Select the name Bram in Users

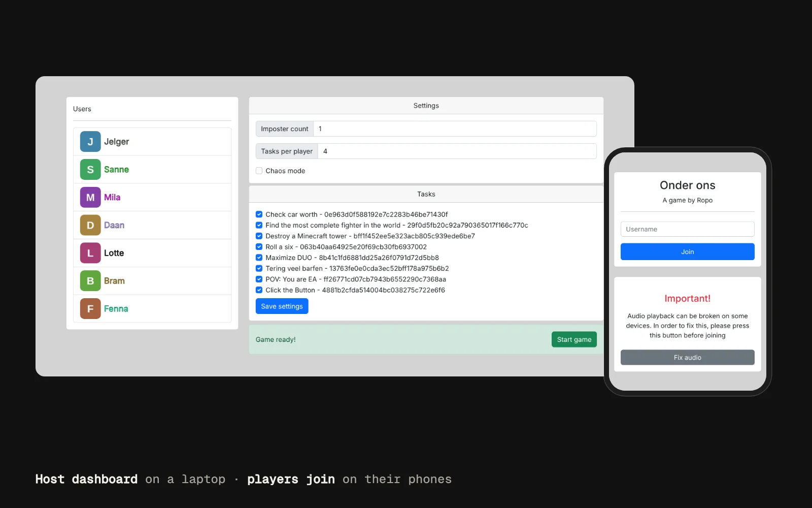(114, 281)
